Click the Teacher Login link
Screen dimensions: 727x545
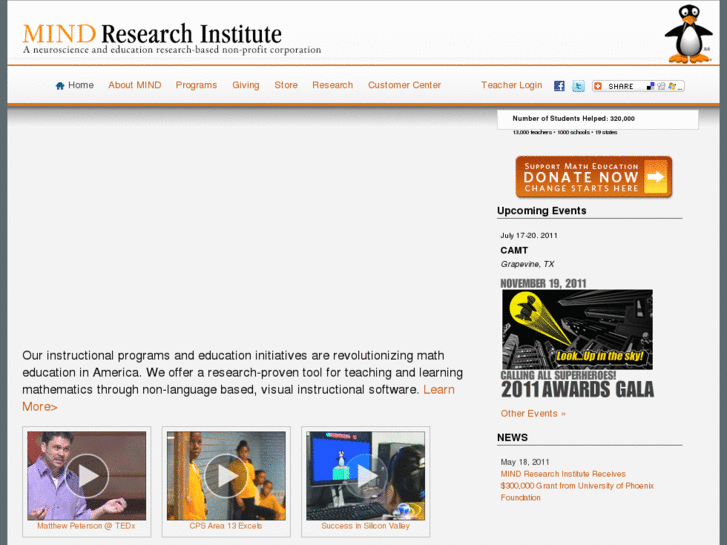pyautogui.click(x=511, y=85)
